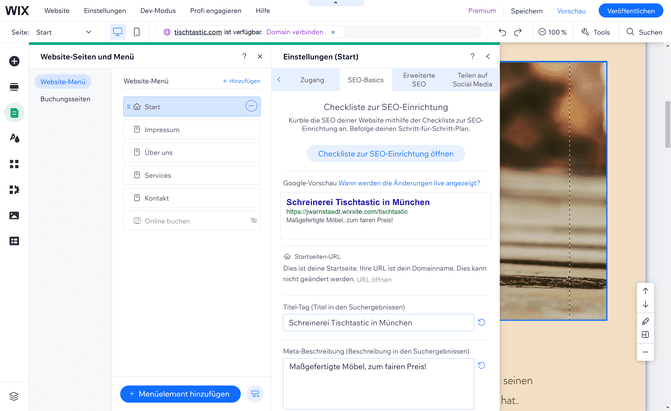Click Checkliste zur SEO-Einrichtung öffnen button

tap(386, 154)
